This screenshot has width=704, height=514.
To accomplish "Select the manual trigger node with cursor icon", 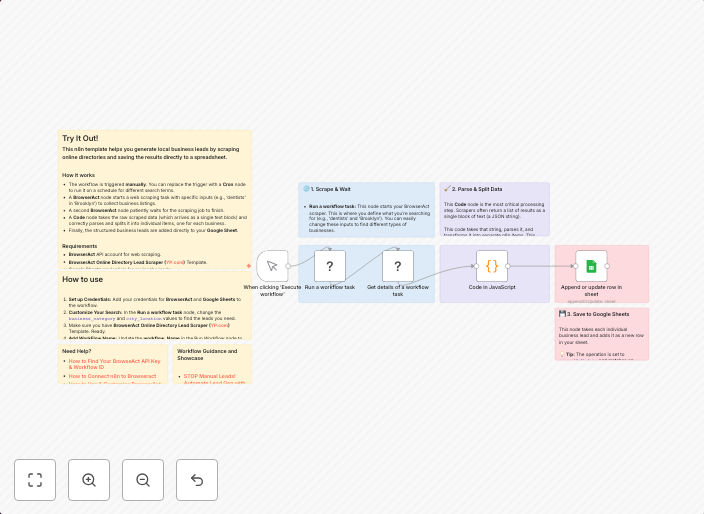I will [x=272, y=266].
